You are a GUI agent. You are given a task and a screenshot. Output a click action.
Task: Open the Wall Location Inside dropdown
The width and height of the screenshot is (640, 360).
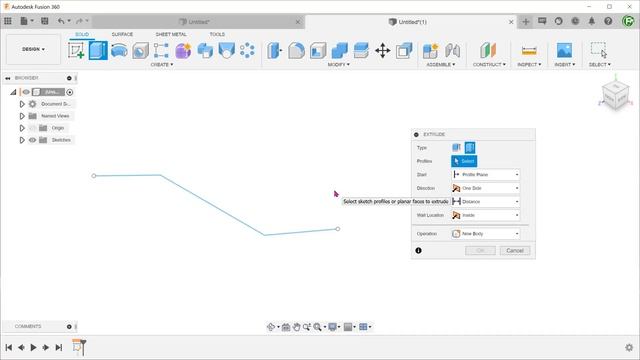pyautogui.click(x=486, y=215)
